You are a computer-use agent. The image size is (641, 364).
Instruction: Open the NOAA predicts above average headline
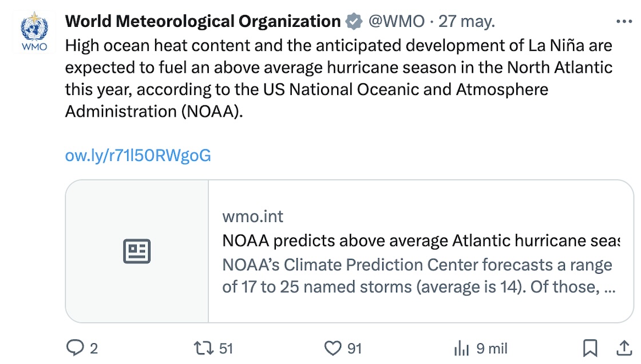pos(421,241)
